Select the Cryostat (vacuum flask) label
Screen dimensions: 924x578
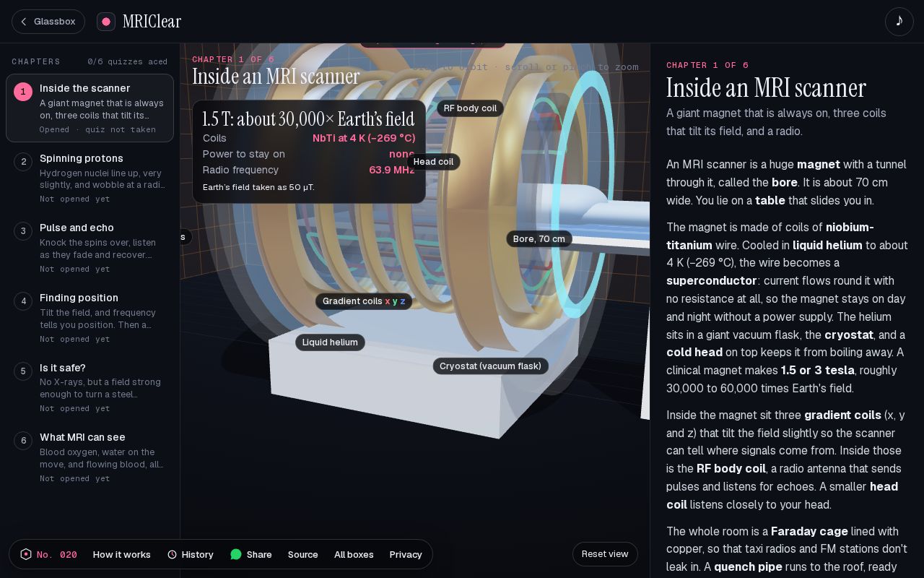pyautogui.click(x=491, y=366)
